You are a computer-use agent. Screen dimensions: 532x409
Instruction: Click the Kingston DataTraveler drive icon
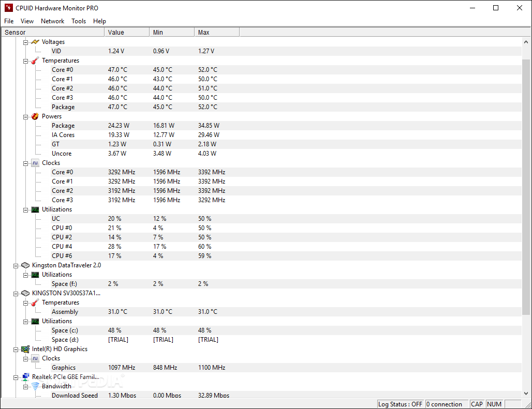point(25,265)
